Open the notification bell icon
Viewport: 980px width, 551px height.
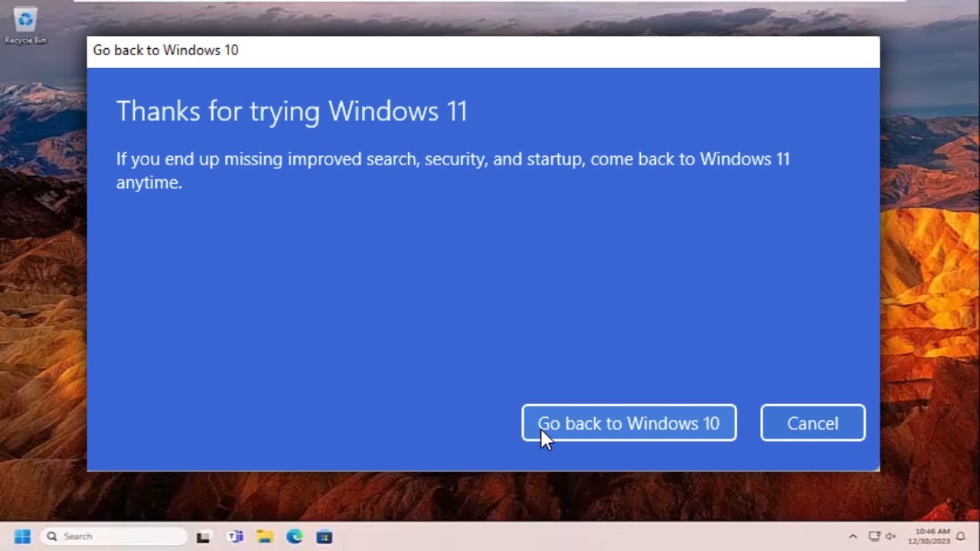coord(960,536)
